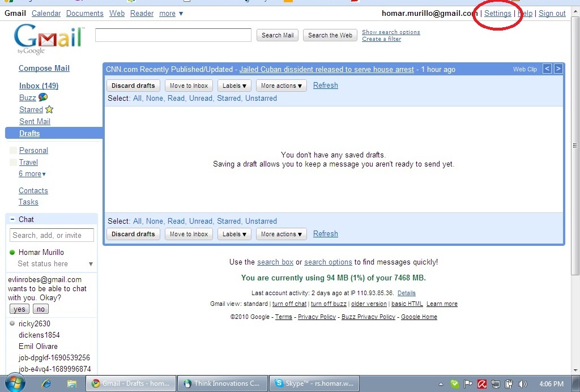Screen dimensions: 580x392
Task: Open the bottom Labels dropdown
Action: pyautogui.click(x=234, y=234)
